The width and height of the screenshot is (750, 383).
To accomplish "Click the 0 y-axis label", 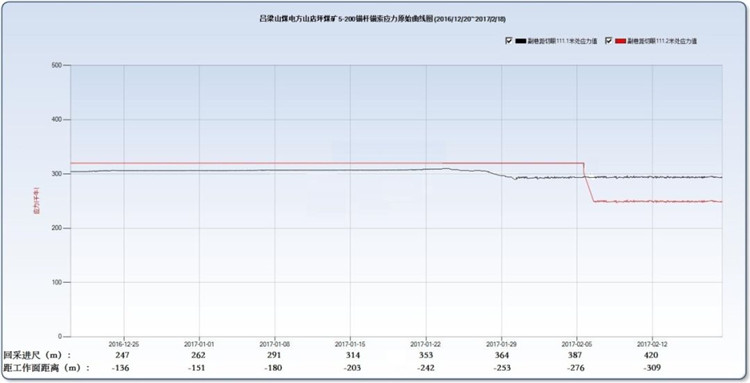I will 60,336.
